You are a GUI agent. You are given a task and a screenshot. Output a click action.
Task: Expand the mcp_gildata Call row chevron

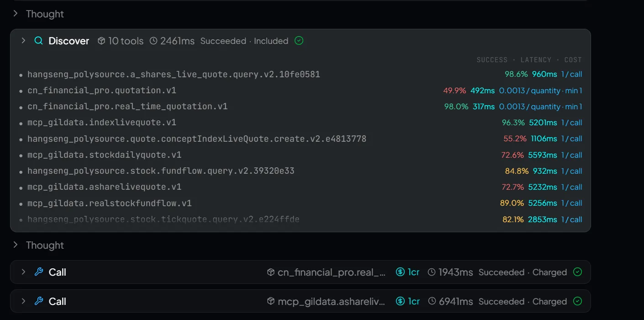pyautogui.click(x=23, y=301)
